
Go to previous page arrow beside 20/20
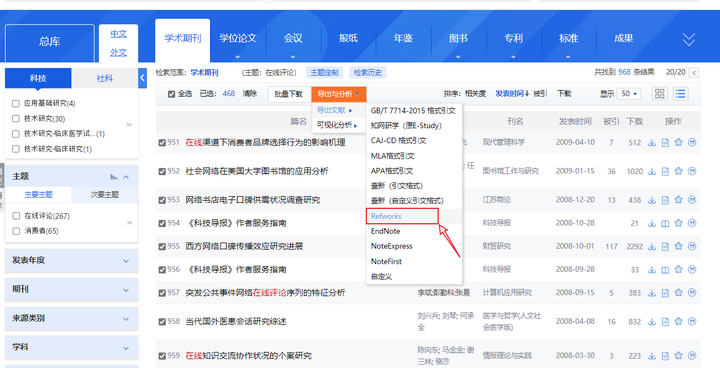coord(694,73)
